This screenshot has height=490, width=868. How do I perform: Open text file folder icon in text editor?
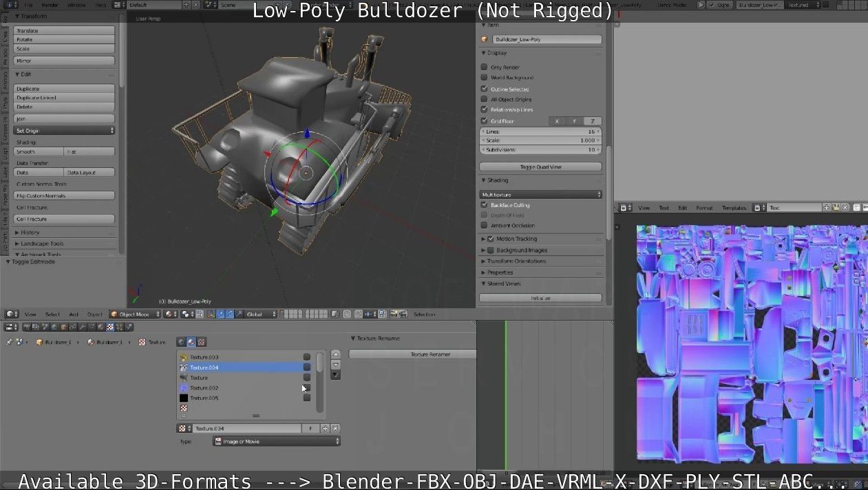point(836,207)
